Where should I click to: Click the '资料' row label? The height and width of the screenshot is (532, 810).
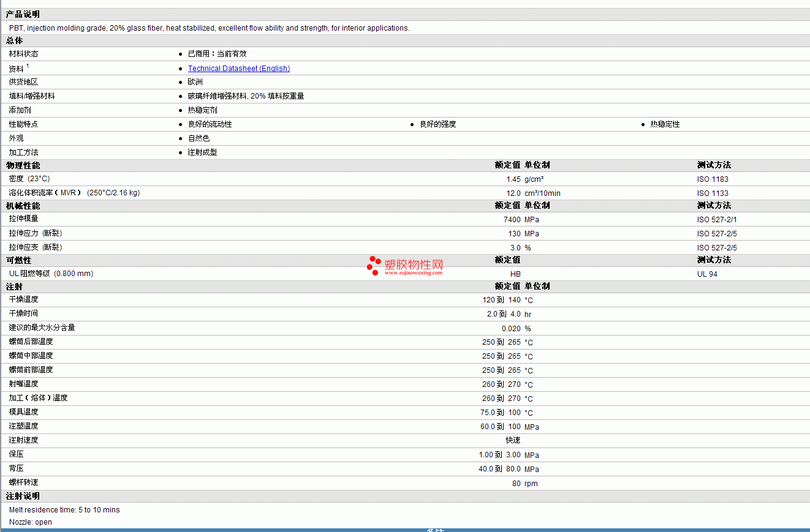click(x=17, y=69)
